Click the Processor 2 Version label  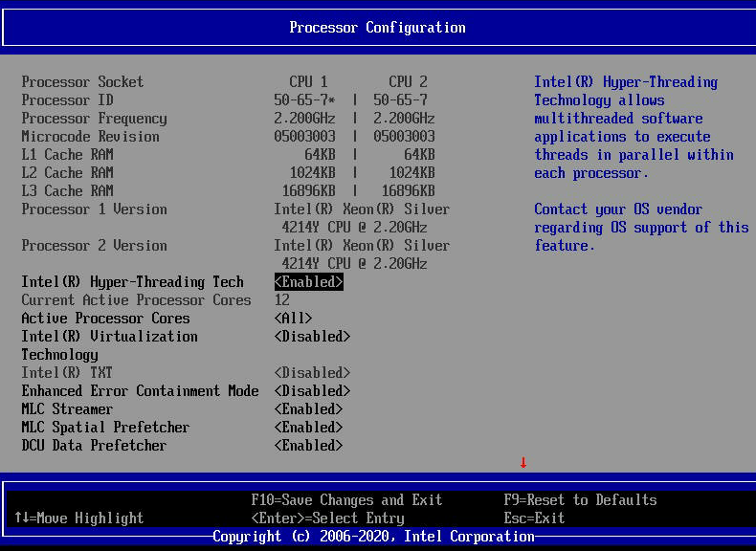pos(94,246)
